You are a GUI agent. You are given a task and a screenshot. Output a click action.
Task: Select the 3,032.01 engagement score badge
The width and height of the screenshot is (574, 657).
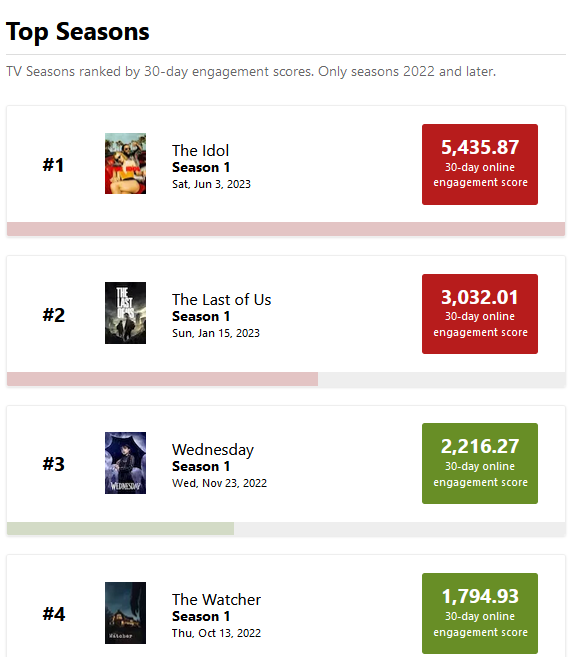tap(480, 314)
